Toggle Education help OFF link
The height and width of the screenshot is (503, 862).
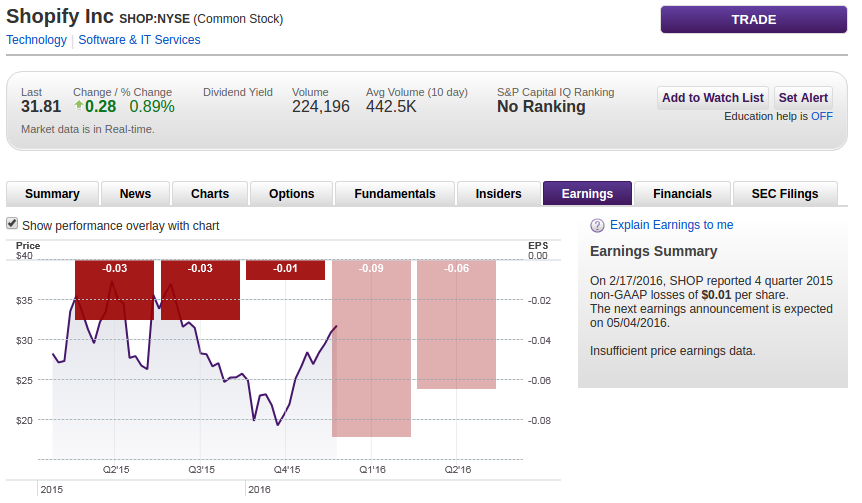click(821, 116)
